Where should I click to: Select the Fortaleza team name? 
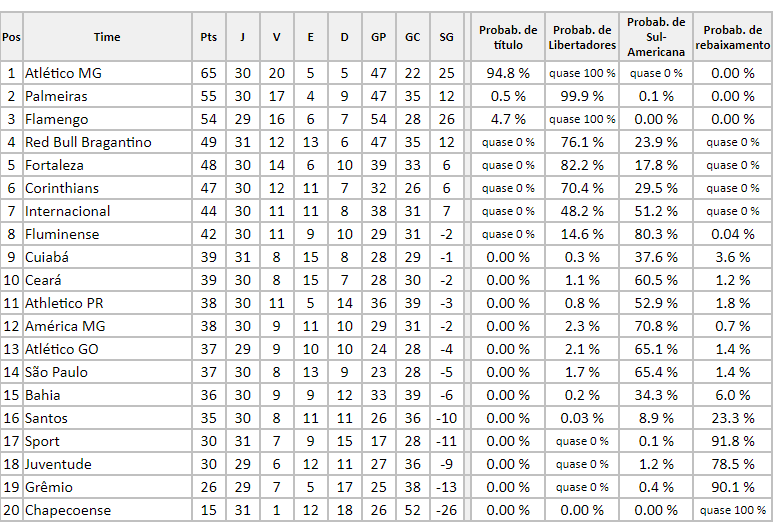click(x=54, y=165)
